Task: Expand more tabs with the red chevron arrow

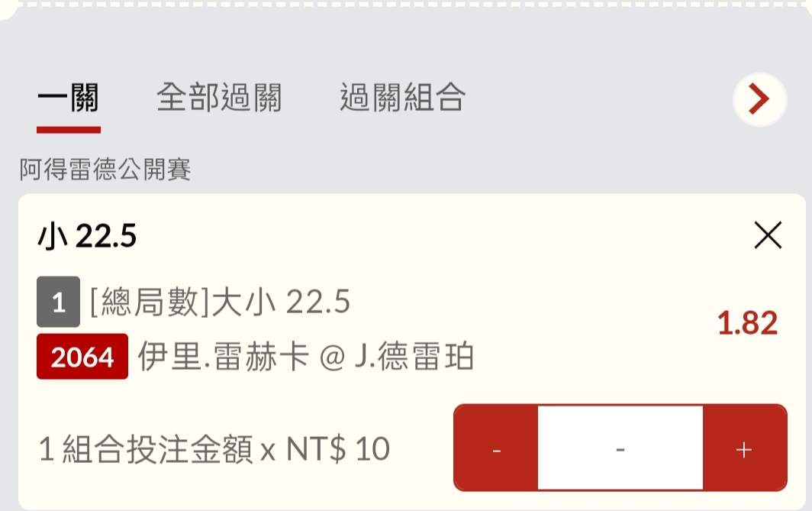Action: (759, 99)
